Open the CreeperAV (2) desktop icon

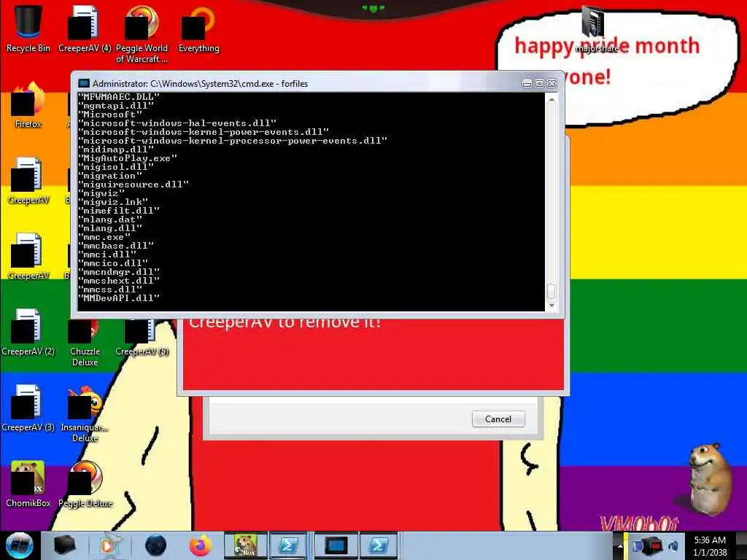click(28, 332)
